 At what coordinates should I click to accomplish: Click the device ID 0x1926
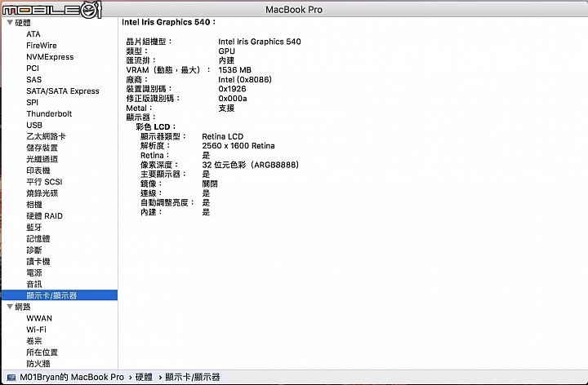(x=232, y=89)
